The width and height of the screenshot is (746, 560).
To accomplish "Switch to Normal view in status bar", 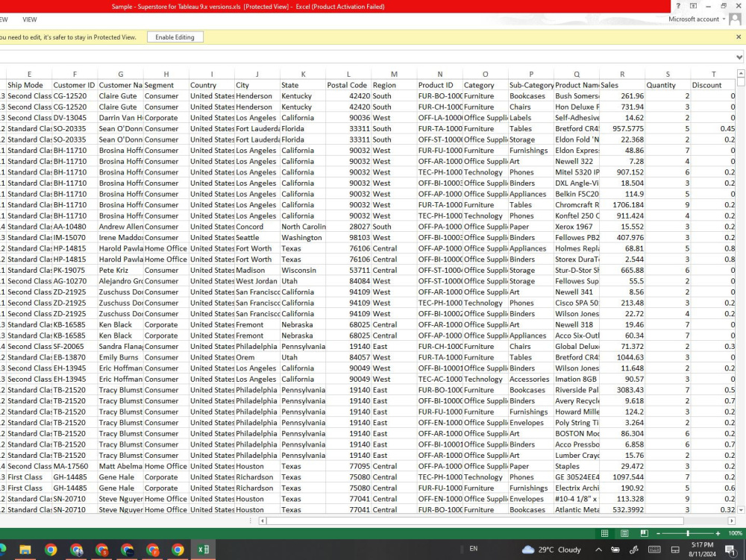I will 605,533.
